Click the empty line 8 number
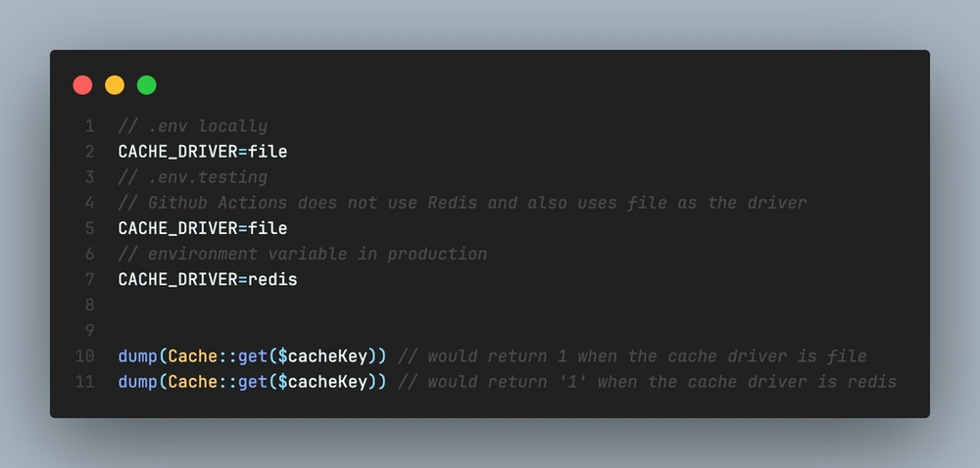Viewport: 980px width, 468px height. (89, 304)
